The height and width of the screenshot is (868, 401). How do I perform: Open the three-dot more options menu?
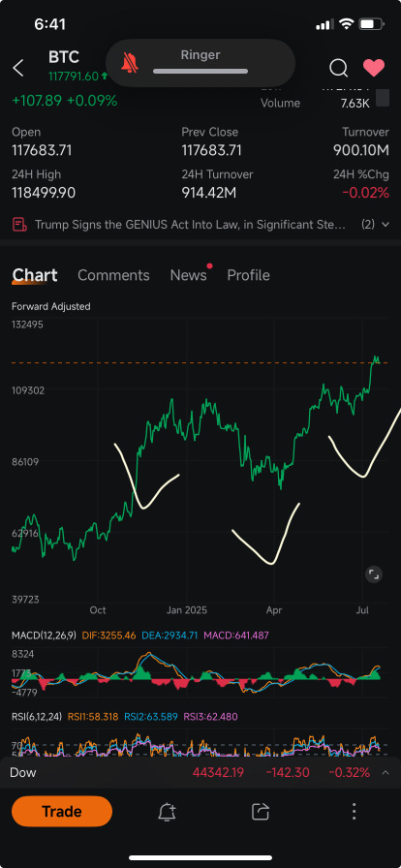[x=354, y=812]
